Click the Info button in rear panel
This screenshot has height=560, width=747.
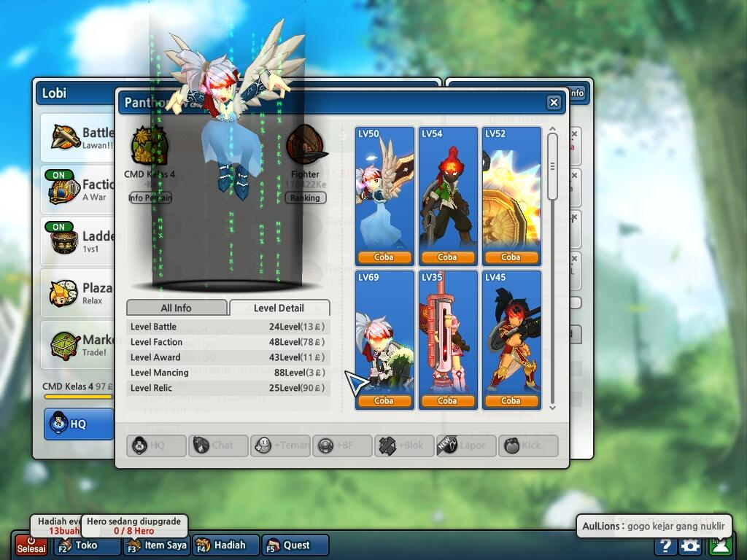pos(576,93)
